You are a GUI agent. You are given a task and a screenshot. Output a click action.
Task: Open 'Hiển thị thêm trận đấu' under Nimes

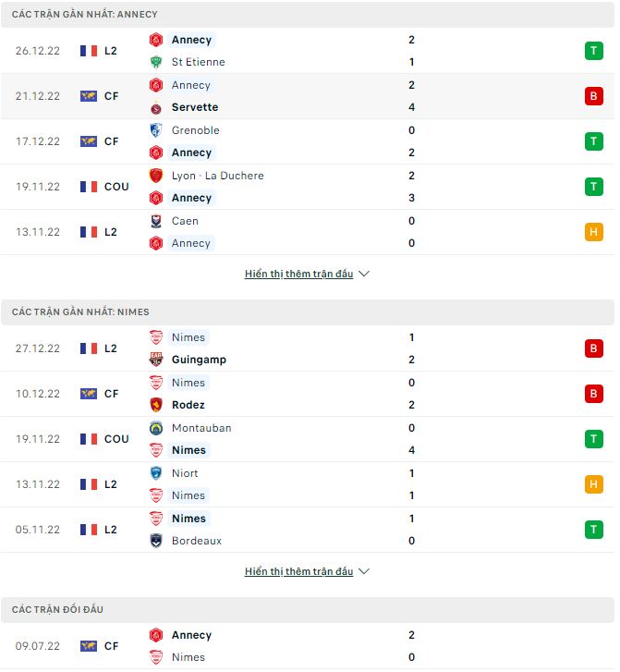298,572
